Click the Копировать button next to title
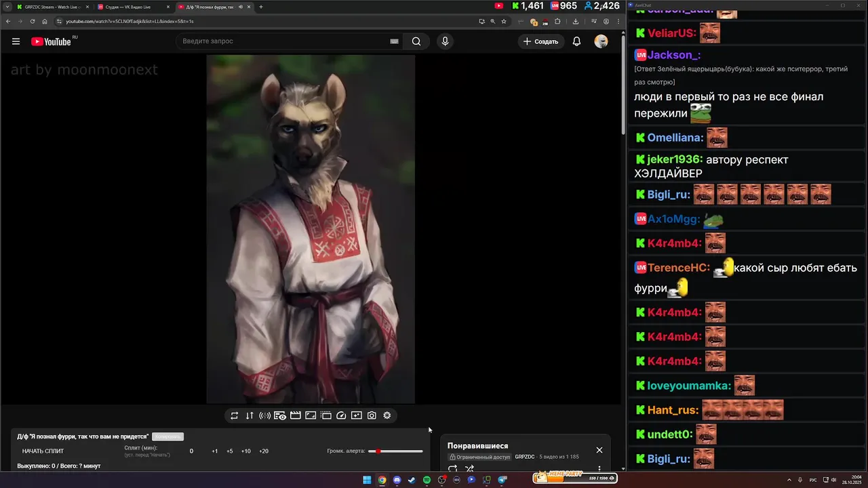Screen dimensions: 868x488 [167, 436]
